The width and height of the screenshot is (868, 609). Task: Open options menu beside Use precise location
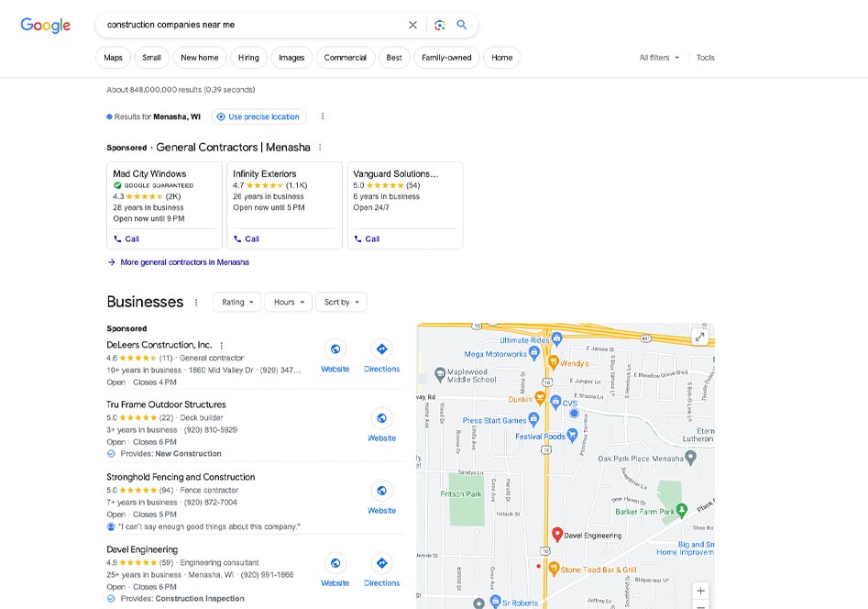323,116
